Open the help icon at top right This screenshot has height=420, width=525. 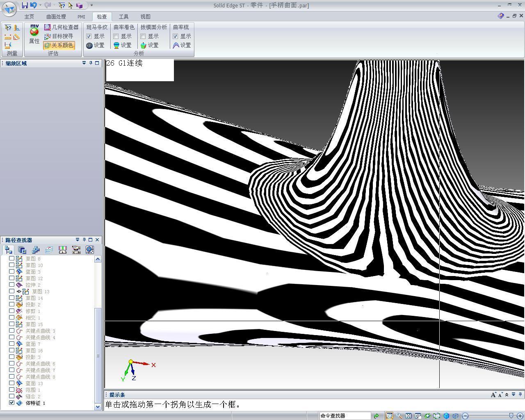(x=501, y=16)
